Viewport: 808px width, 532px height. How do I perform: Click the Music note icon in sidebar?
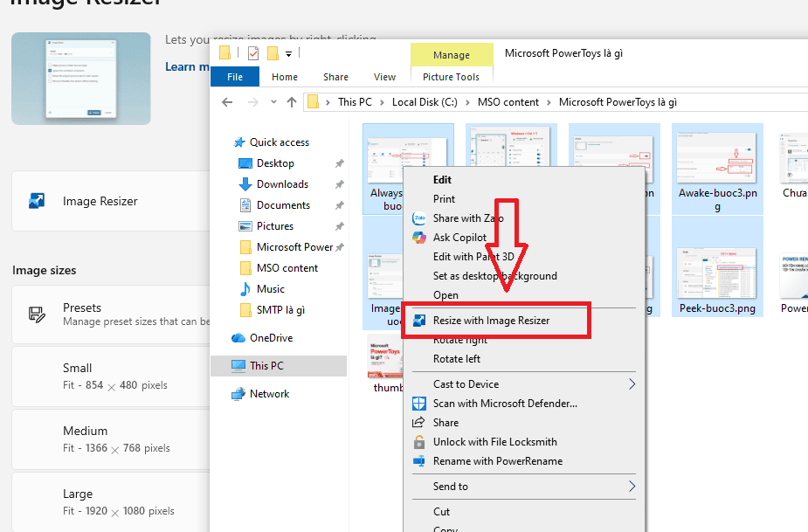245,289
